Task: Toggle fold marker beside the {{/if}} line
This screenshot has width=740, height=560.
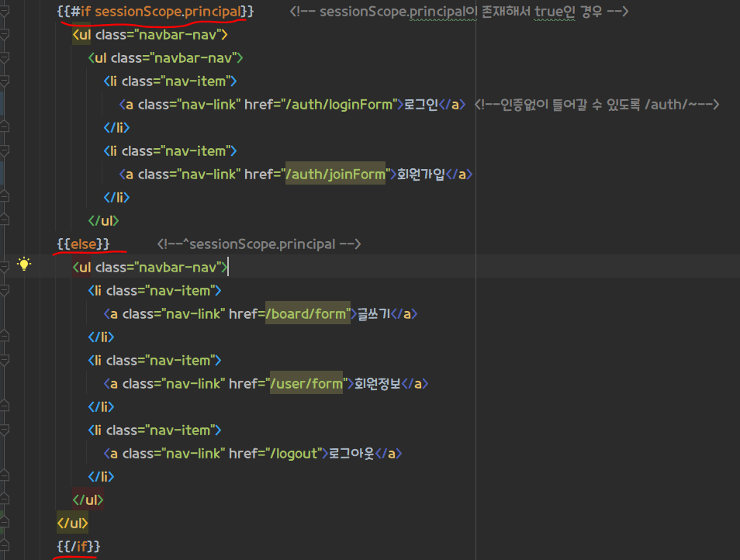Action: 4,546
